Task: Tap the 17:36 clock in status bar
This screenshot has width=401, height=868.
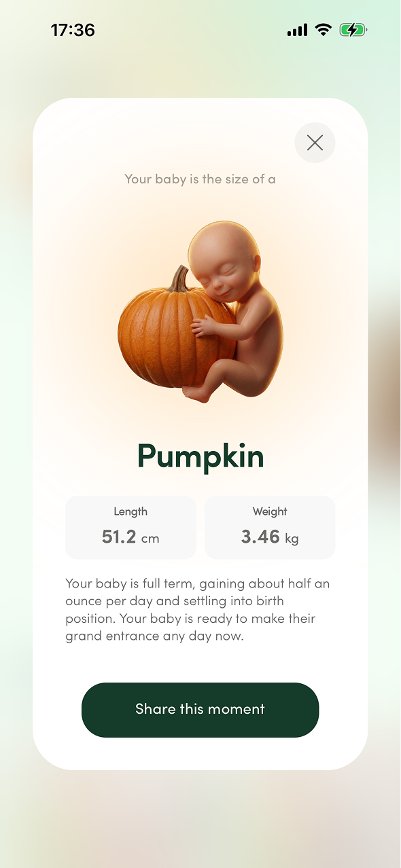Action: click(73, 30)
